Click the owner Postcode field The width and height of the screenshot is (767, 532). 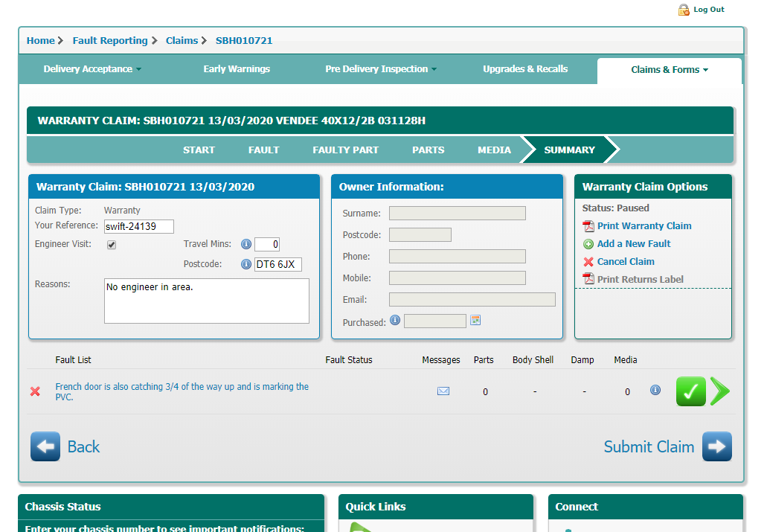coord(420,235)
